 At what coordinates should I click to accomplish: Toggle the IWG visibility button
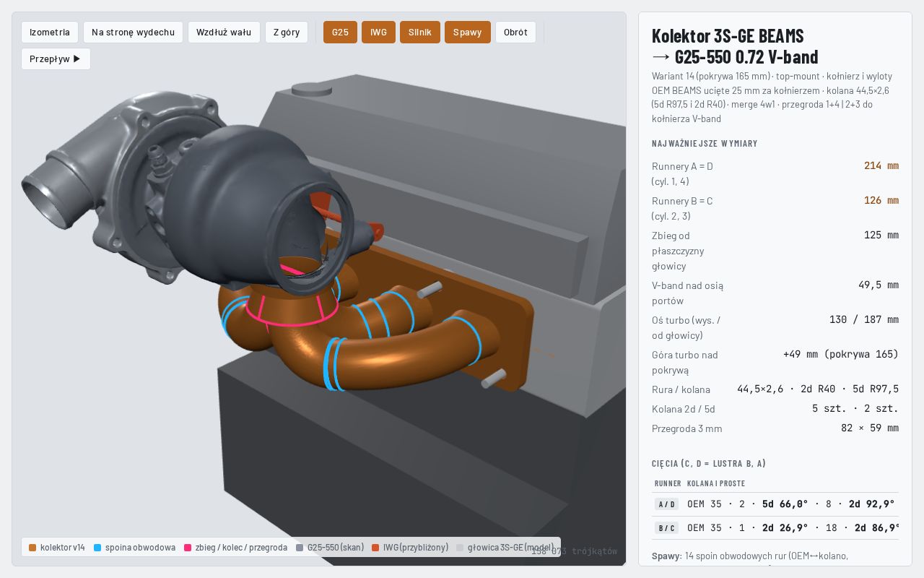click(x=378, y=32)
